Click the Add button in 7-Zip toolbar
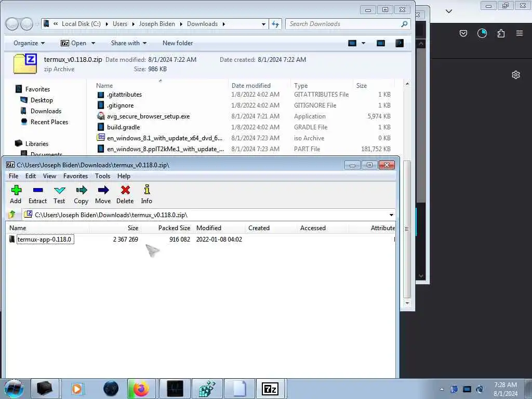The image size is (532, 399). tap(16, 194)
